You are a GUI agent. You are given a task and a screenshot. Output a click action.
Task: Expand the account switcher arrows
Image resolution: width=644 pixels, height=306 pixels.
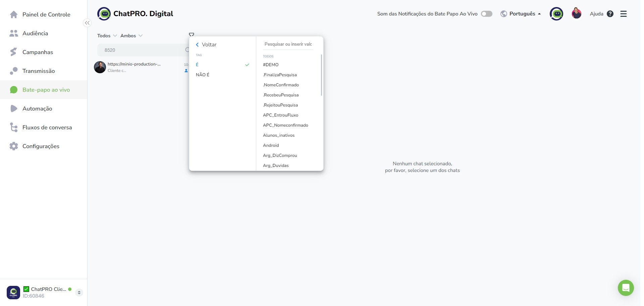(x=79, y=293)
